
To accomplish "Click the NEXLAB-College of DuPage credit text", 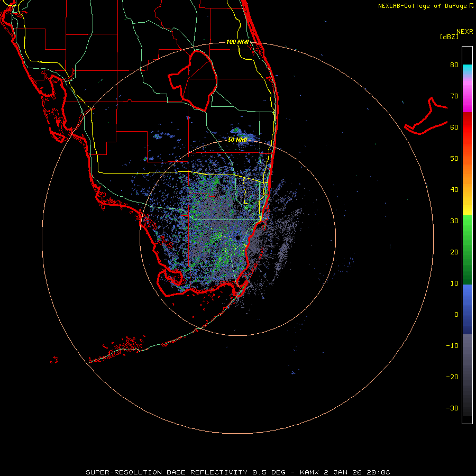I will (422, 6).
